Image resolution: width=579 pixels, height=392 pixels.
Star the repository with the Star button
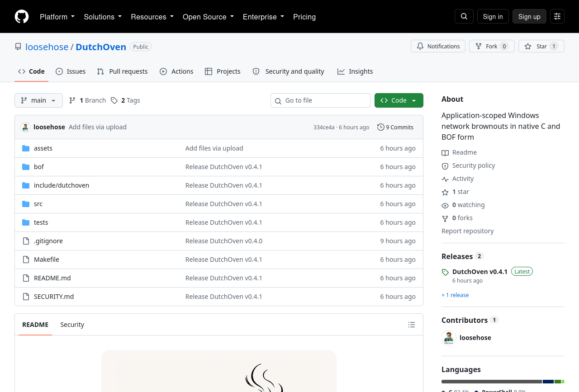[541, 46]
